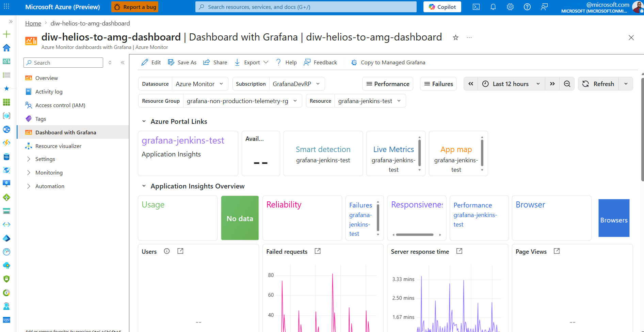This screenshot has width=644, height=332.
Task: Click Copy to Managed Grafana
Action: pos(388,63)
